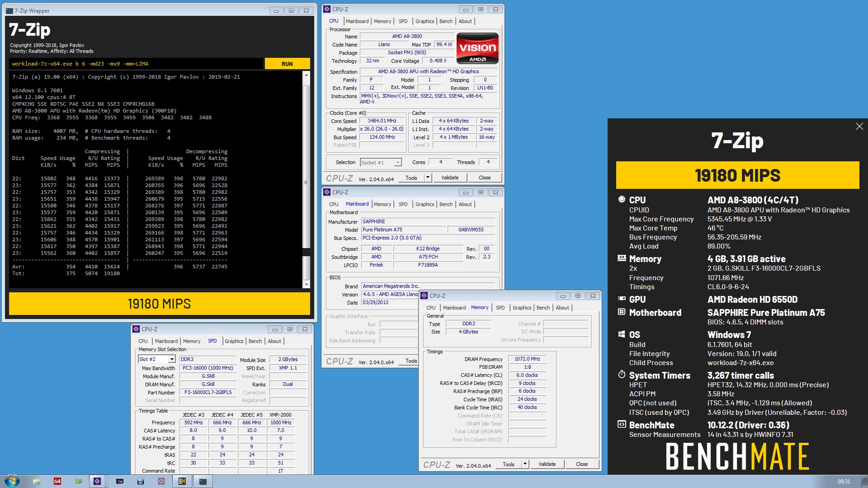Open About tab in CPU-Z SPD window
Screen dimensions: 868x488
pyautogui.click(x=274, y=341)
